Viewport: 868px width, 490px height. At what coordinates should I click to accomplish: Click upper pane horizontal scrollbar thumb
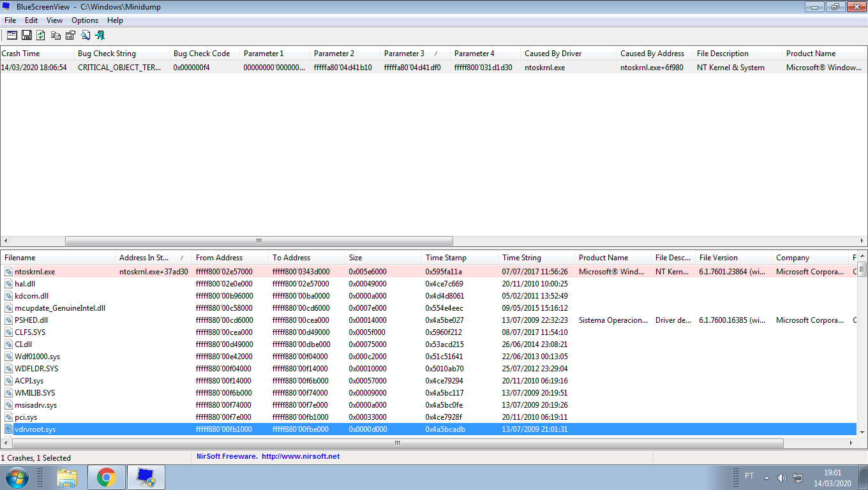pos(259,241)
